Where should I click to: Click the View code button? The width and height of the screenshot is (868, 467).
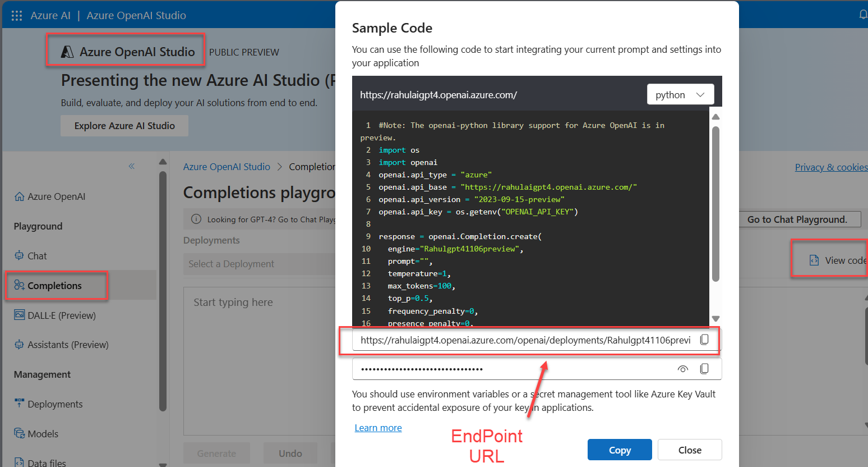tap(838, 260)
